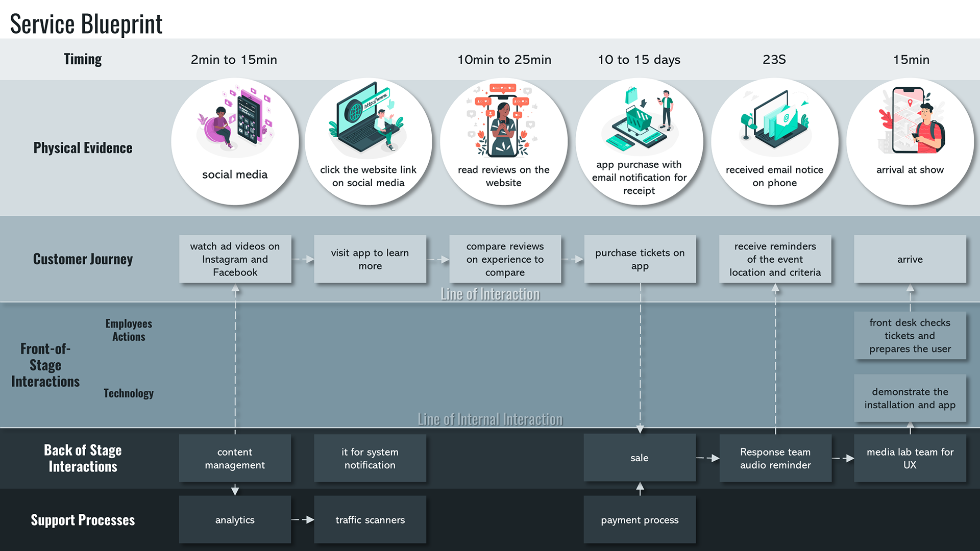Click arrow from sale to Response team
Viewport: 980px width, 551px height.
click(x=707, y=458)
